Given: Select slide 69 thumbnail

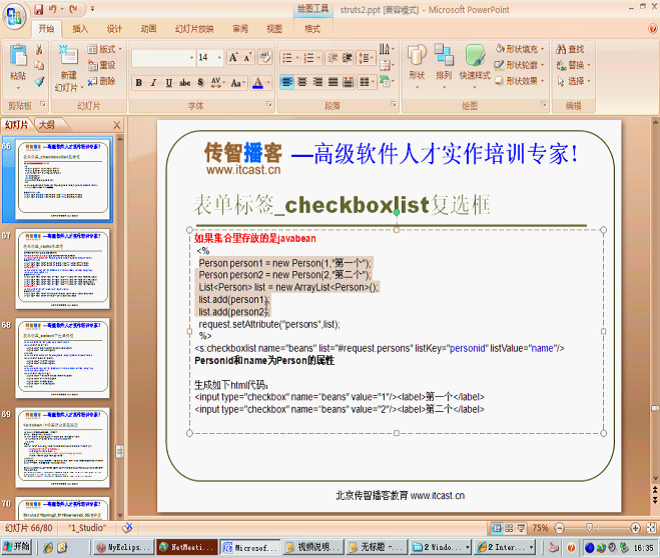Looking at the screenshot, I should point(63,447).
